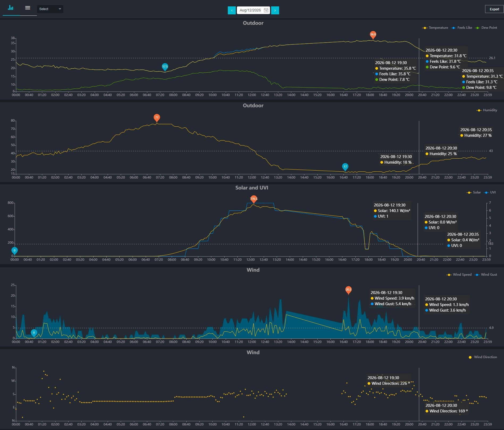Switch to the list view tab

[x=28, y=8]
